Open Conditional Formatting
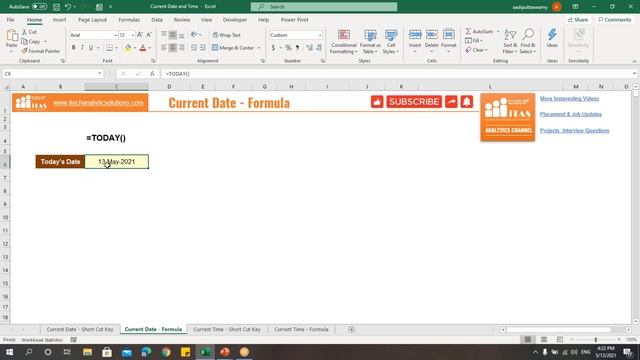The height and width of the screenshot is (360, 640). tap(344, 41)
